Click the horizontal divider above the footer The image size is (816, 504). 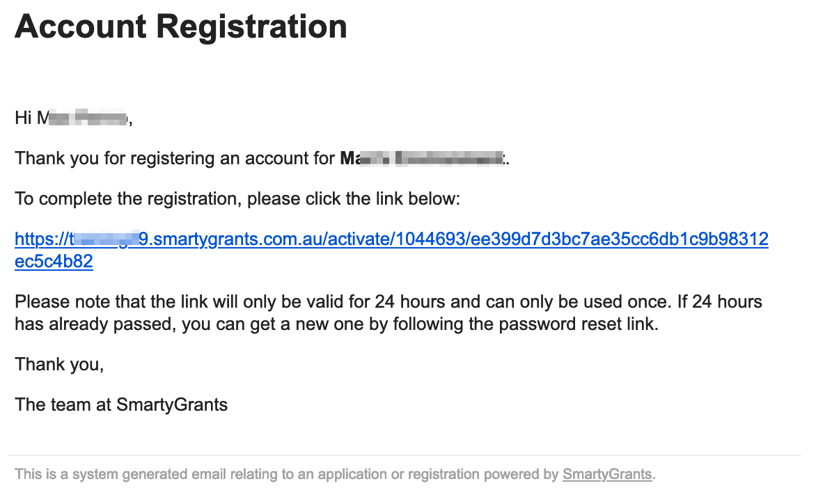404,455
